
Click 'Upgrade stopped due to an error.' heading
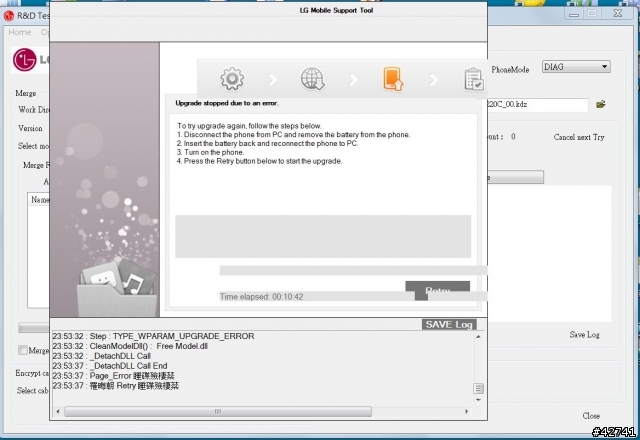pyautogui.click(x=227, y=103)
